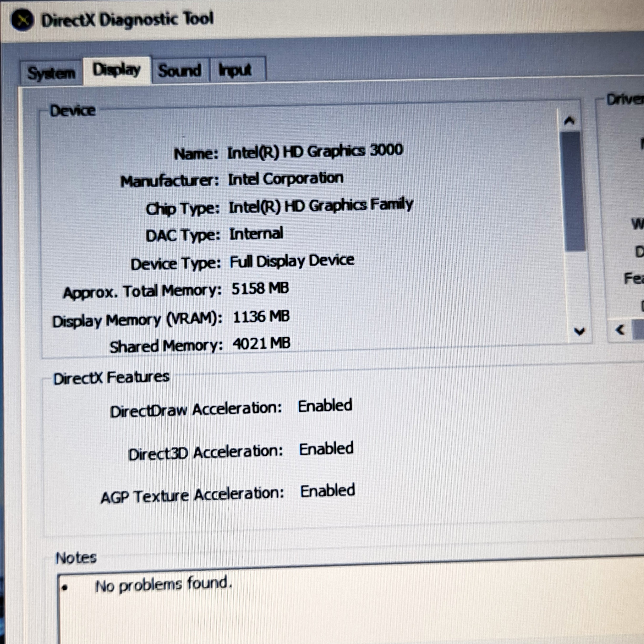Viewport: 644px width, 644px height.
Task: Click the Drivers panel horizontal scrollbar thumb
Action: tap(638, 330)
